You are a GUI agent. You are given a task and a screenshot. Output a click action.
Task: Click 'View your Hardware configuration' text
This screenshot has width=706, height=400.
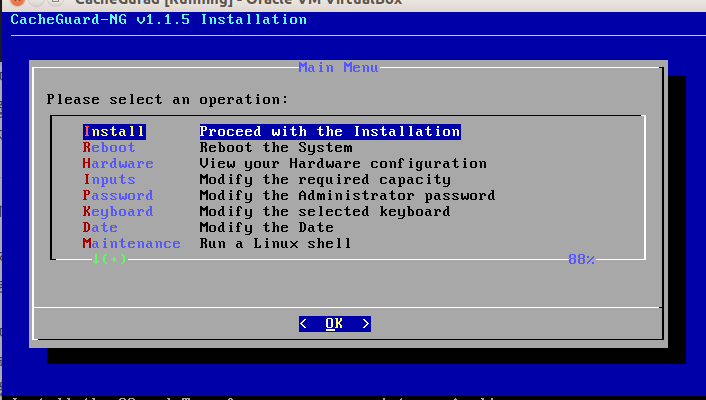(343, 164)
